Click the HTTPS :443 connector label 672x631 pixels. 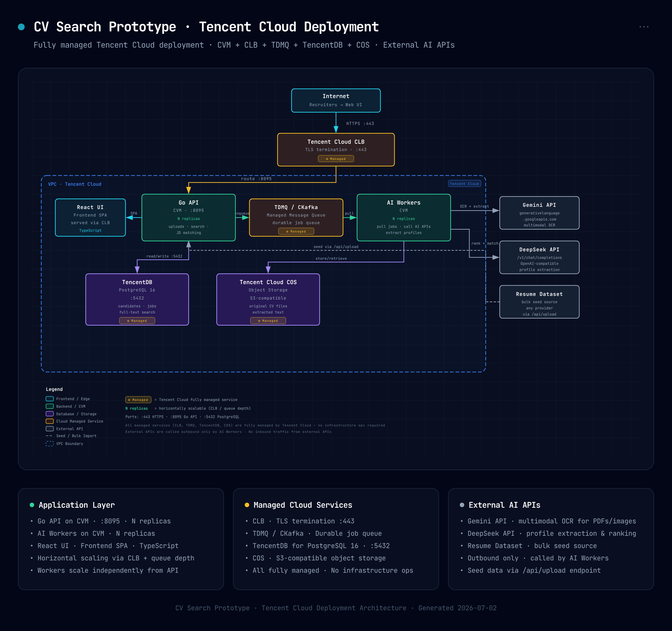point(360,124)
